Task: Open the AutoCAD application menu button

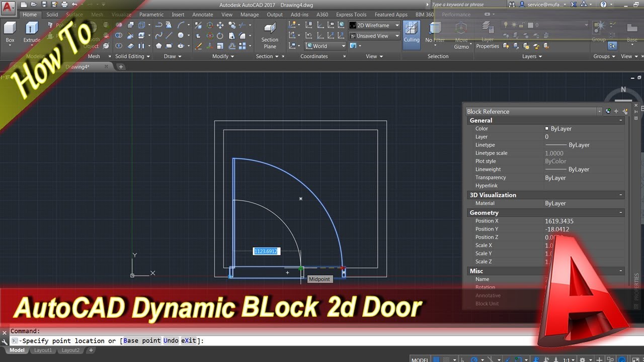Action: (x=8, y=9)
